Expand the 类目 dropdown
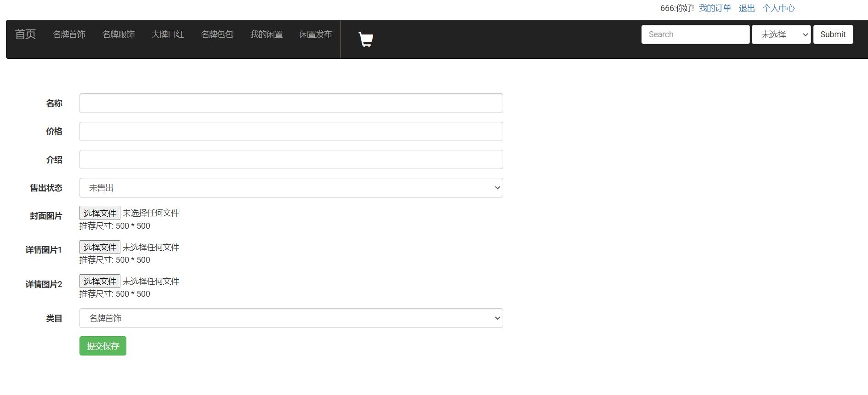The image size is (868, 395). point(291,318)
